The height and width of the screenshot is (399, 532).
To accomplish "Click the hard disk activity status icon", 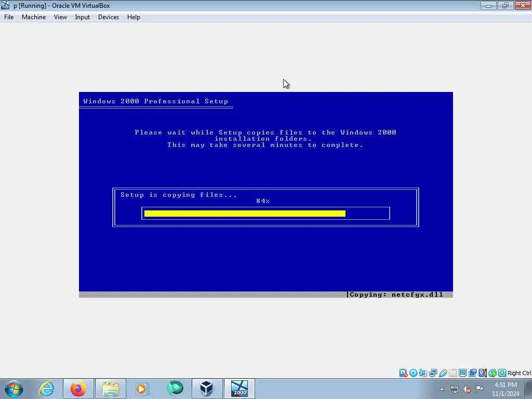I will [x=403, y=373].
